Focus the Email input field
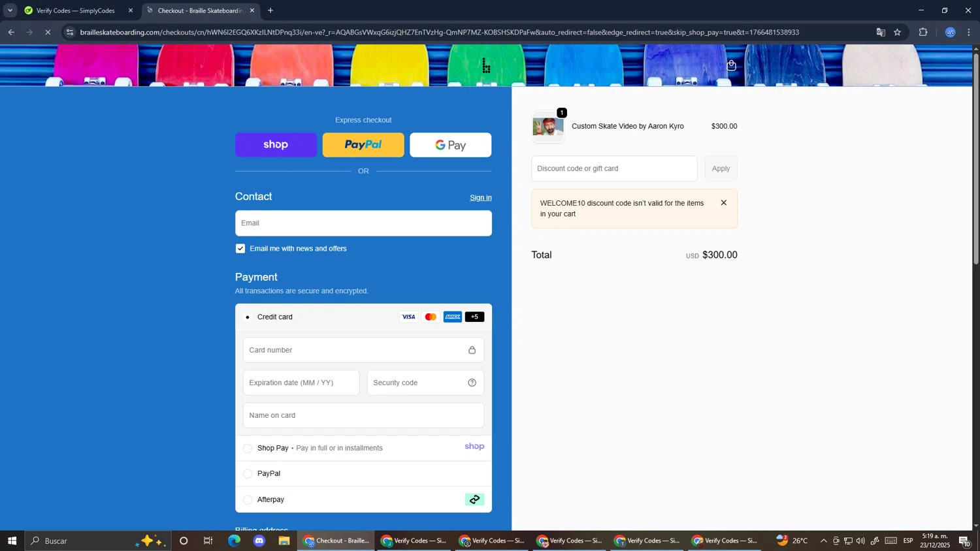This screenshot has height=551, width=980. pos(363,223)
